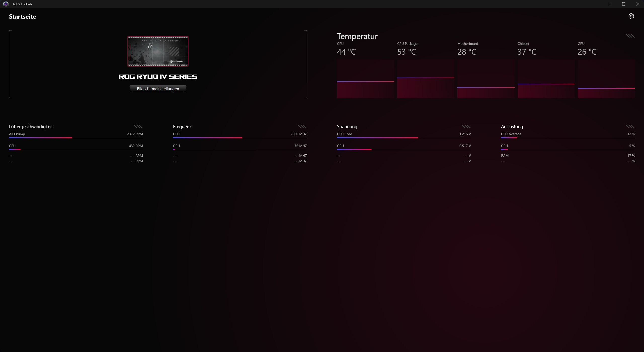Viewport: 644px width, 352px height.
Task: Click the CPU temperature graph
Action: click(365, 79)
